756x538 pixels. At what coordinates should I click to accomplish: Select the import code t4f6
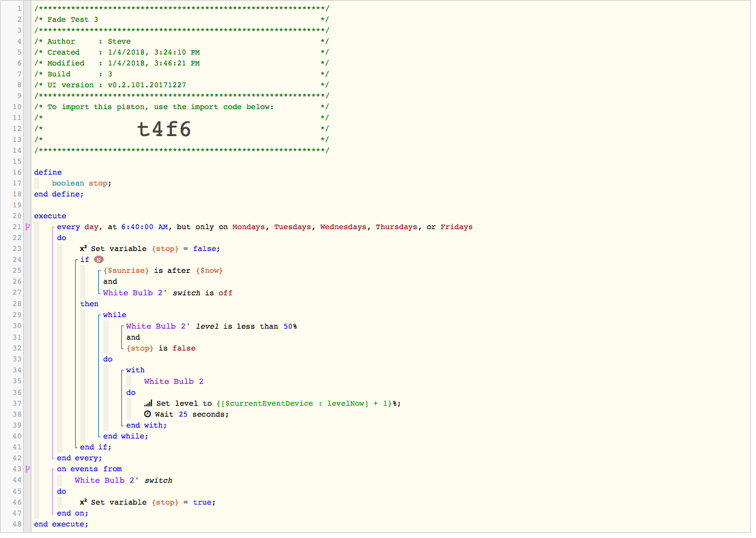tap(164, 129)
